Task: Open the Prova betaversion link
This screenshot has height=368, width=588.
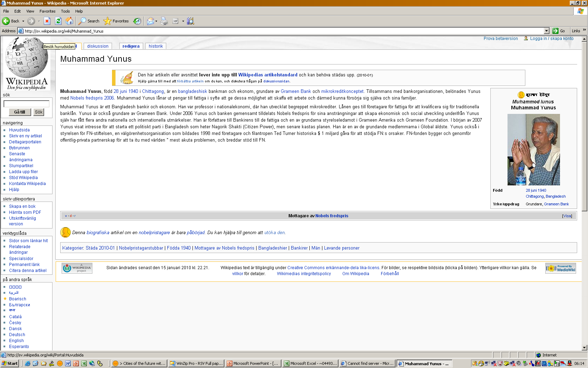Action: click(500, 39)
